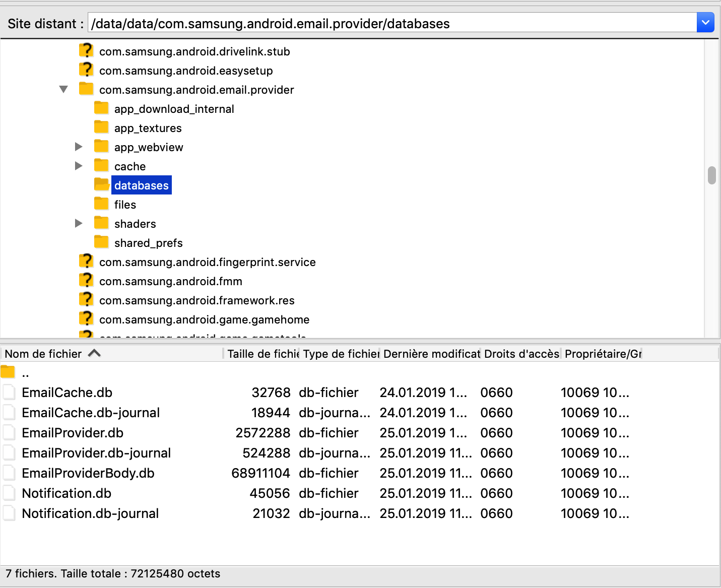This screenshot has height=588, width=721.
Task: Select the files tree label
Action: [x=125, y=205]
